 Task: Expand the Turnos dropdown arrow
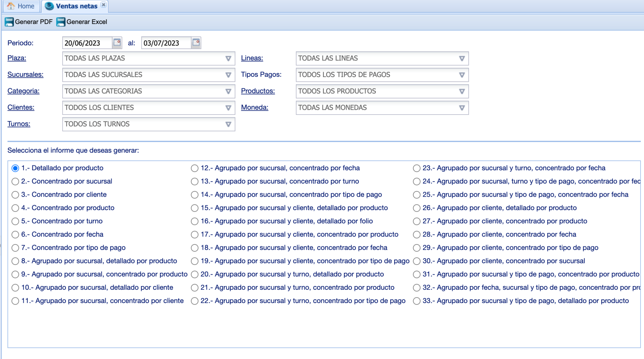click(x=228, y=124)
